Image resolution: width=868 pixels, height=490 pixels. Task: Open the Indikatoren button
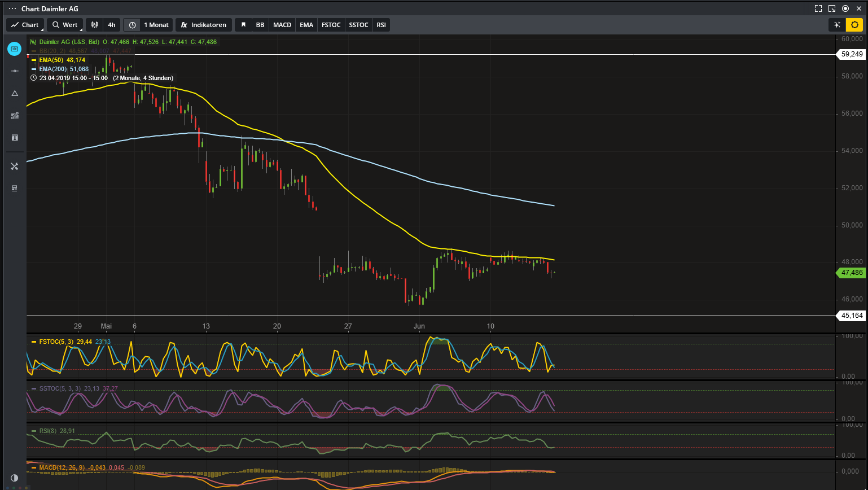click(x=204, y=25)
